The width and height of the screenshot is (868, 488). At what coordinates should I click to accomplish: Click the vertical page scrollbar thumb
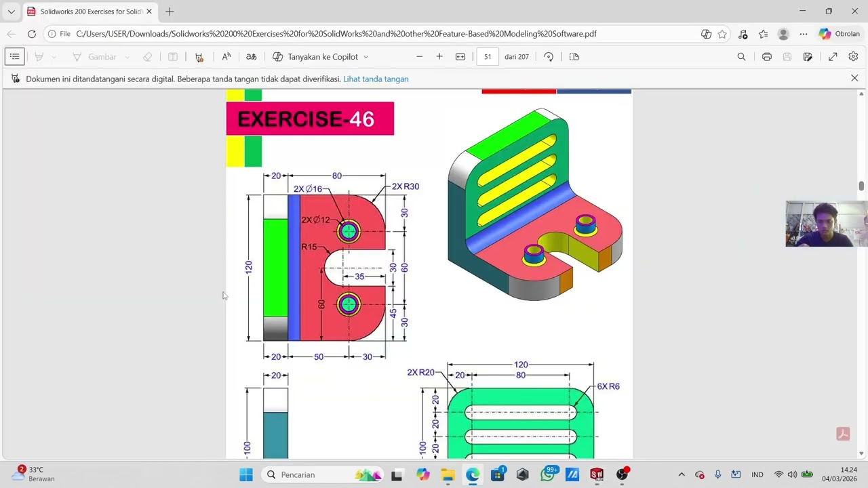click(861, 186)
